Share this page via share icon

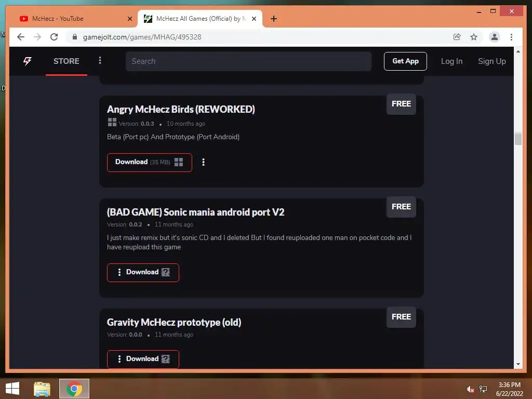click(x=457, y=37)
